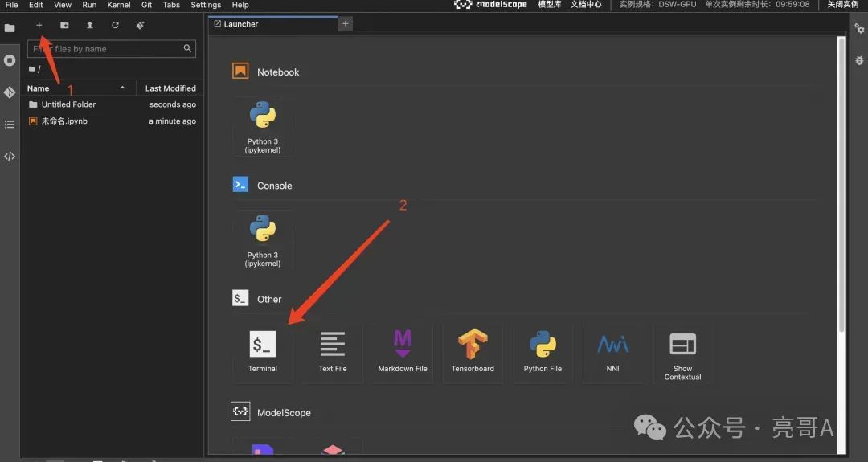This screenshot has height=462, width=868.
Task: Open the 文档中心 link
Action: tap(586, 5)
